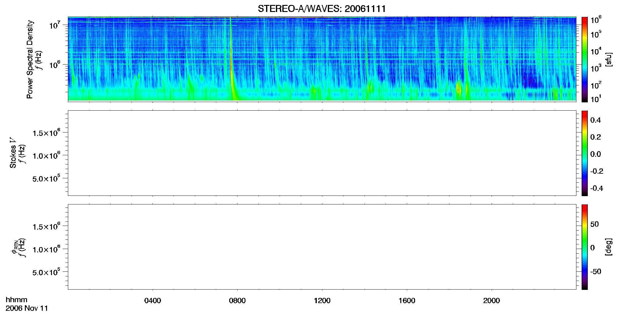This screenshot has width=644, height=332.
Task: Click the -0.4 tick on Stokes colorbar
Action: pos(597,188)
